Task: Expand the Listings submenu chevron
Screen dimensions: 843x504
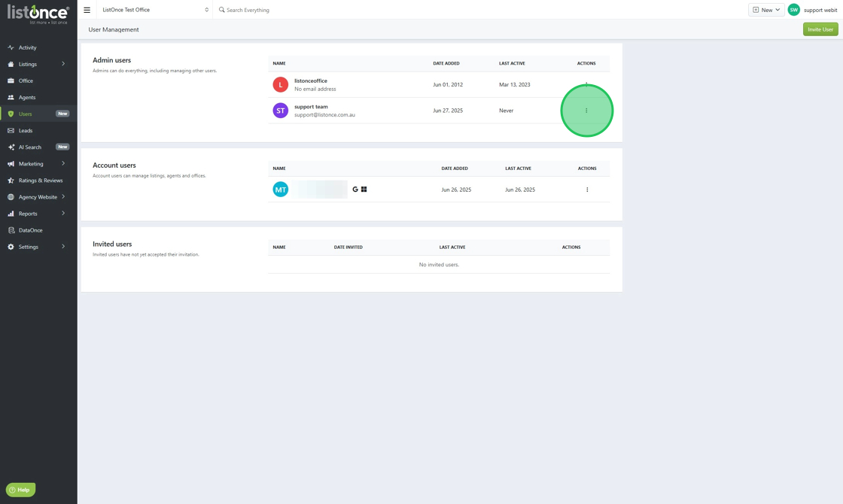Action: [x=63, y=64]
